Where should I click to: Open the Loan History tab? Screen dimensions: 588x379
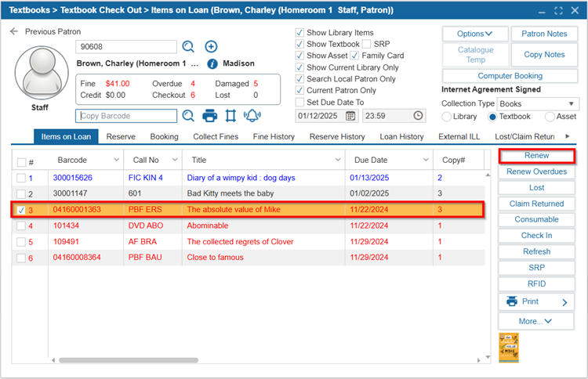pyautogui.click(x=401, y=137)
